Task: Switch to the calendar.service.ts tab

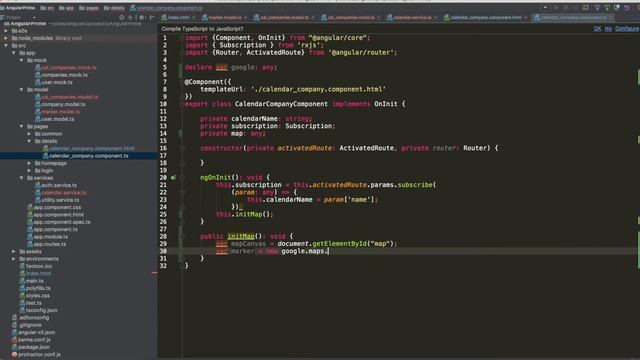Action: [x=412, y=18]
